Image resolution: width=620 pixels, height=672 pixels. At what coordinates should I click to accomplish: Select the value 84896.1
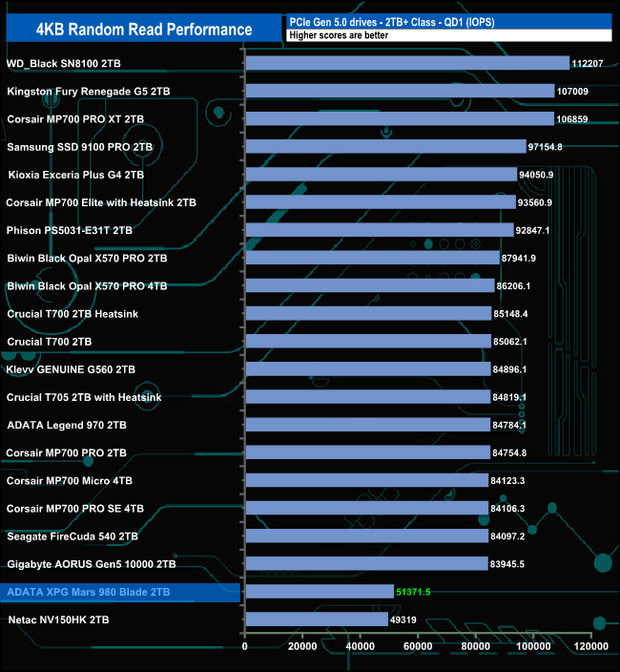[509, 369]
